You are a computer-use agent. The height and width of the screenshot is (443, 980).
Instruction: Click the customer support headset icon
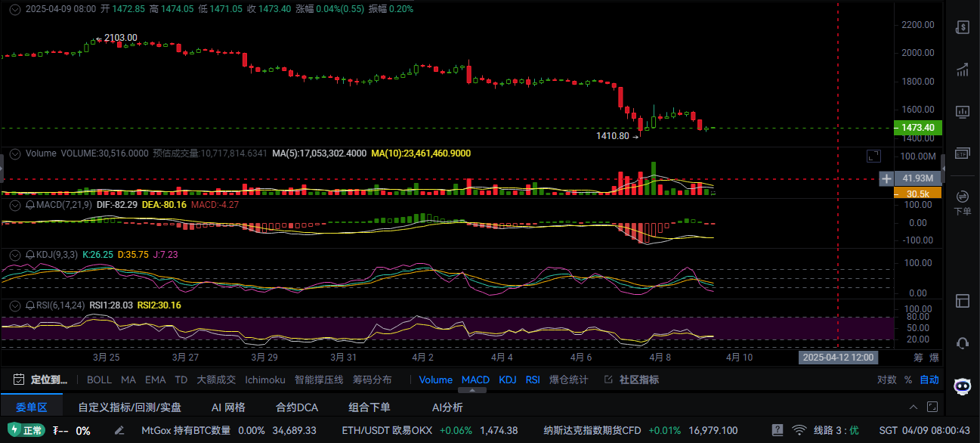pos(962,343)
